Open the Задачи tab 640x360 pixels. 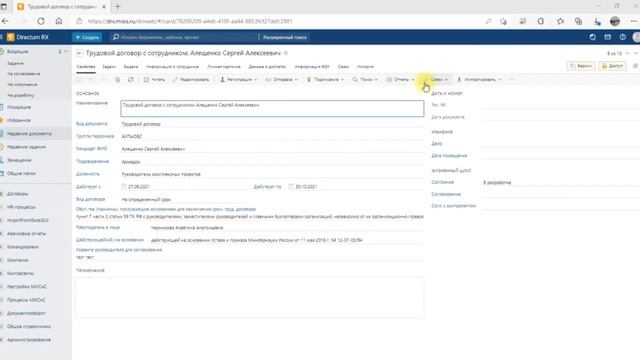pyautogui.click(x=109, y=67)
